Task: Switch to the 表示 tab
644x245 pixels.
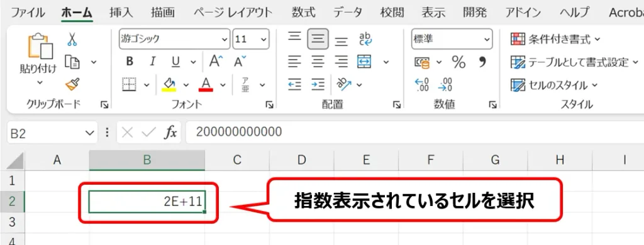Action: coord(433,13)
